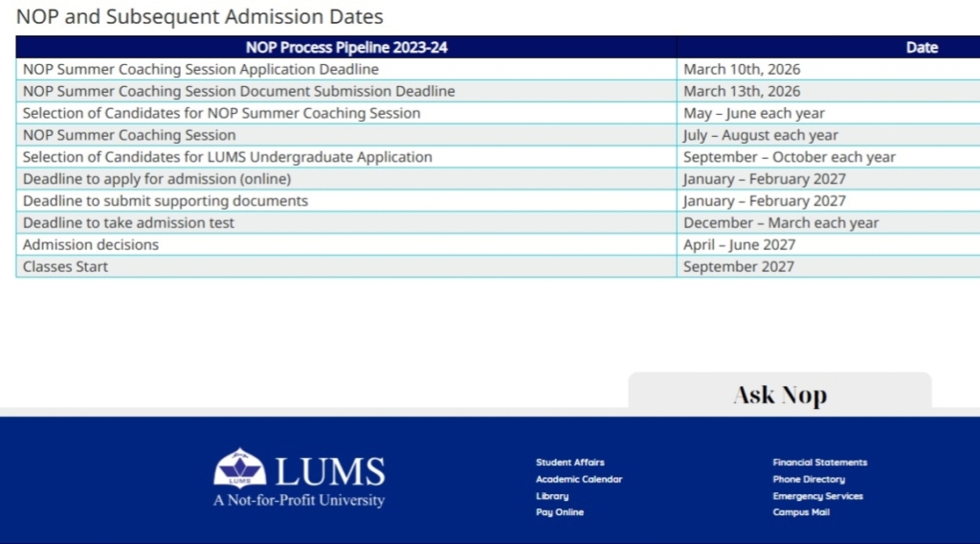Select 'NOP Summer Coaching Session Application Deadline' row text
980x544 pixels.
[201, 69]
